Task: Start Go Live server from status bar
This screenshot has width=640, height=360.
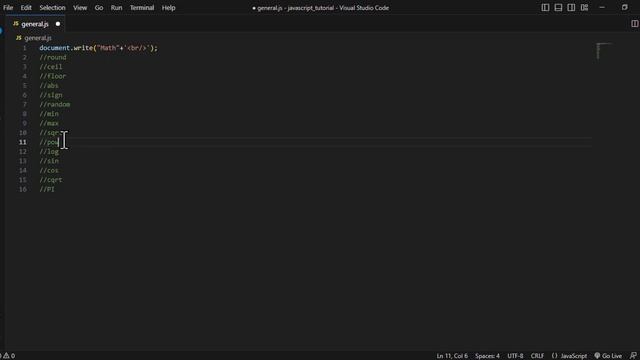Action: tap(608, 356)
